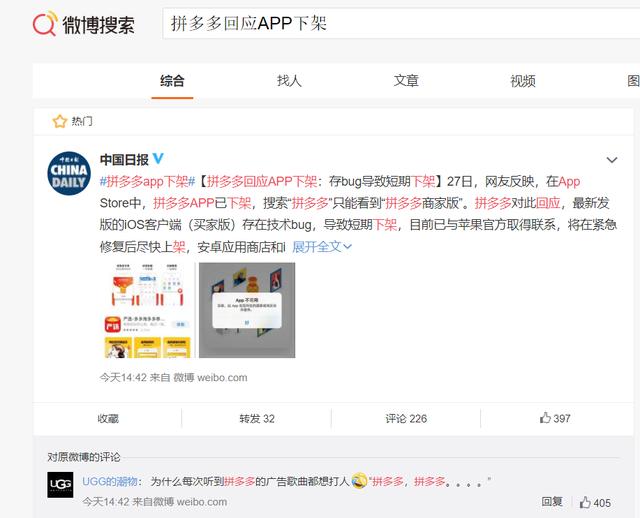Click the 热门 star icon
The width and height of the screenshot is (640, 518).
click(x=60, y=121)
